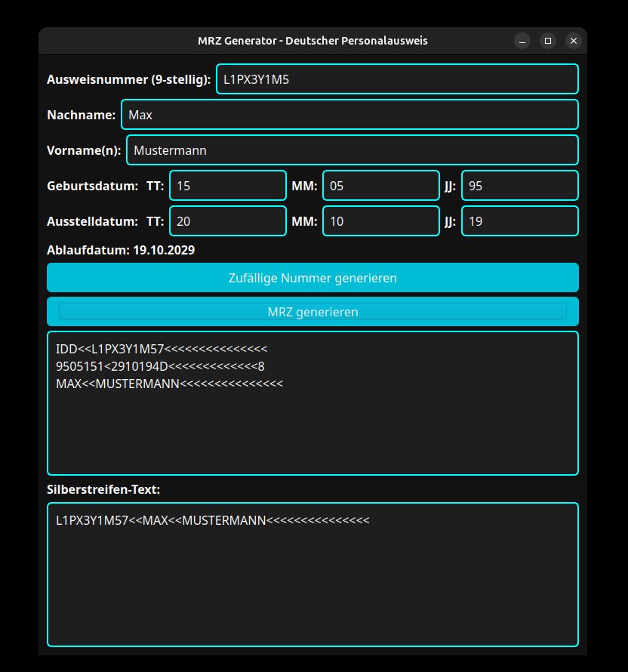Click the Ausstelldatum JJ field showing 19
Screen dimensions: 628x672
point(519,221)
